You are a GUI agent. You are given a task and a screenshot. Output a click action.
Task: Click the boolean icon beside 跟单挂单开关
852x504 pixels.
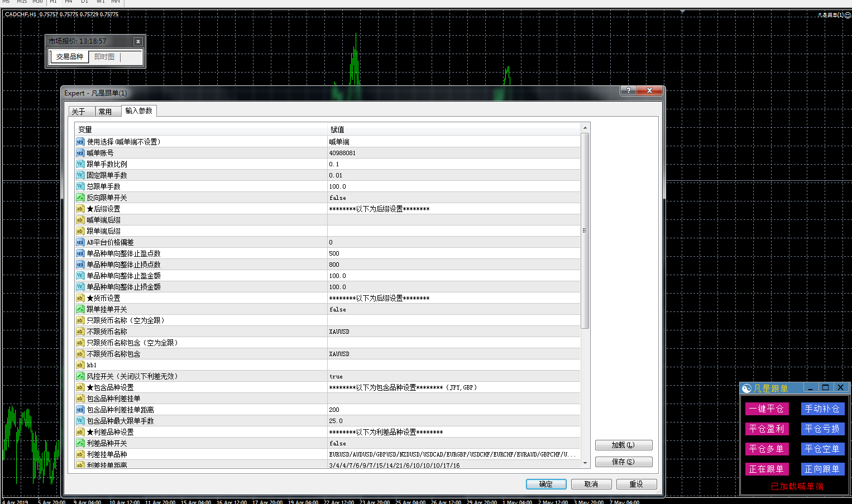coord(80,309)
